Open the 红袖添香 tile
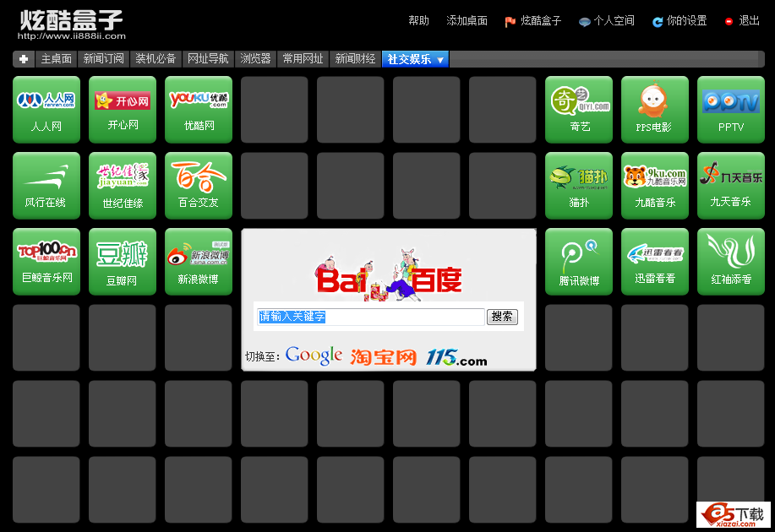The image size is (775, 532). 731,261
